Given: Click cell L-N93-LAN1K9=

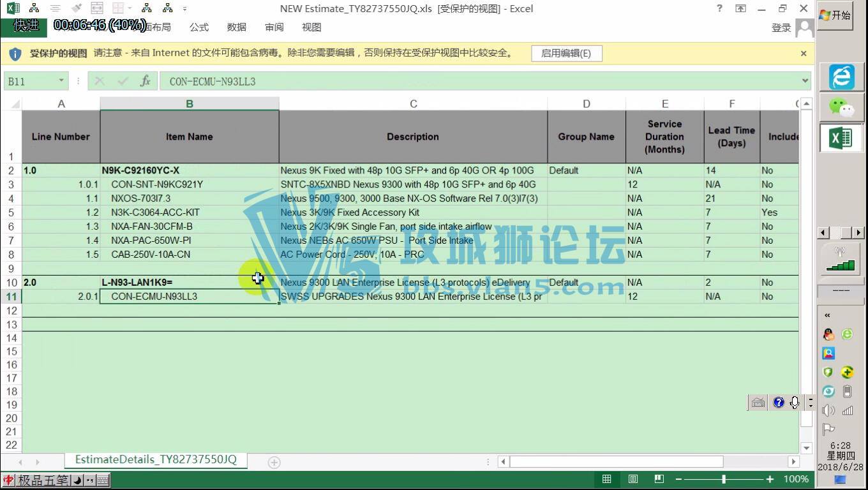Looking at the screenshot, I should point(189,283).
